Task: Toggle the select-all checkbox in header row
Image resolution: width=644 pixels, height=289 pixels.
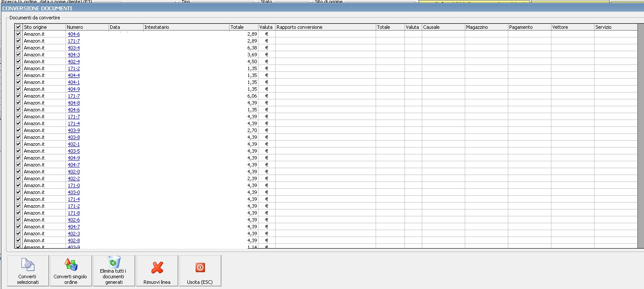Action: click(18, 27)
